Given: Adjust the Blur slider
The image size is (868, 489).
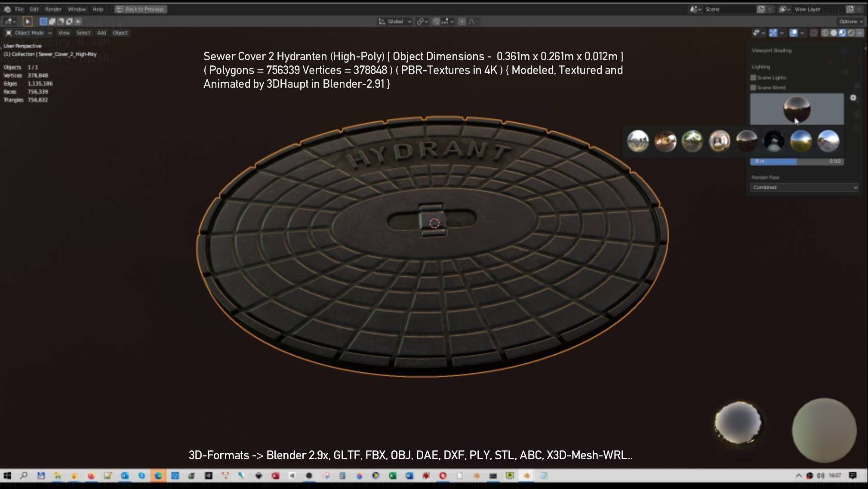Looking at the screenshot, I should [x=797, y=161].
